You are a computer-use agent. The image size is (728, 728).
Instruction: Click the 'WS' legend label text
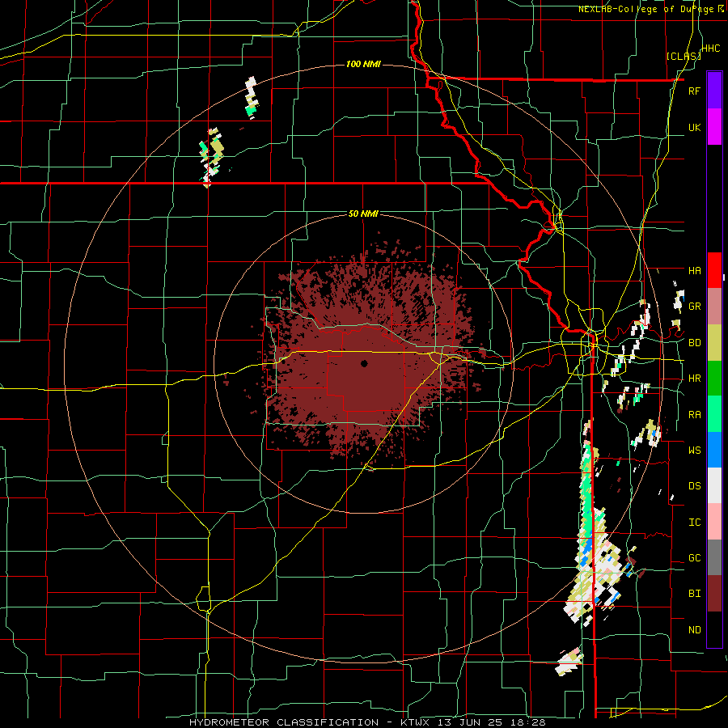point(694,450)
